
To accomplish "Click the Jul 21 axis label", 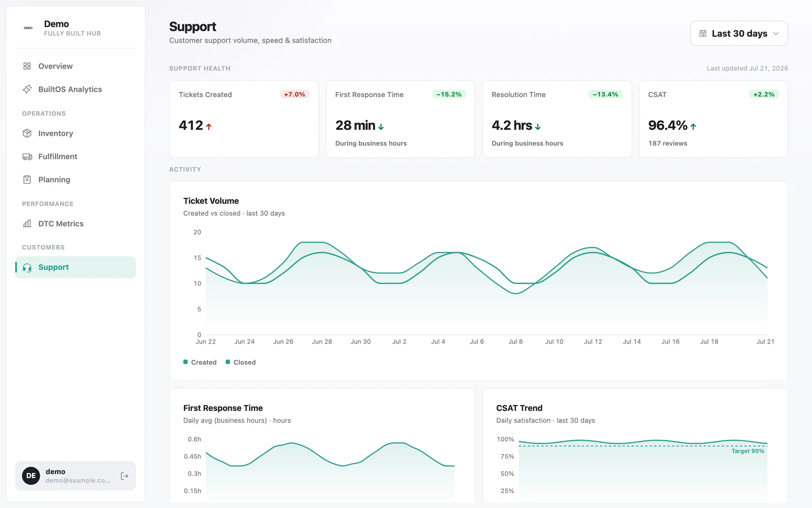I will [x=765, y=342].
